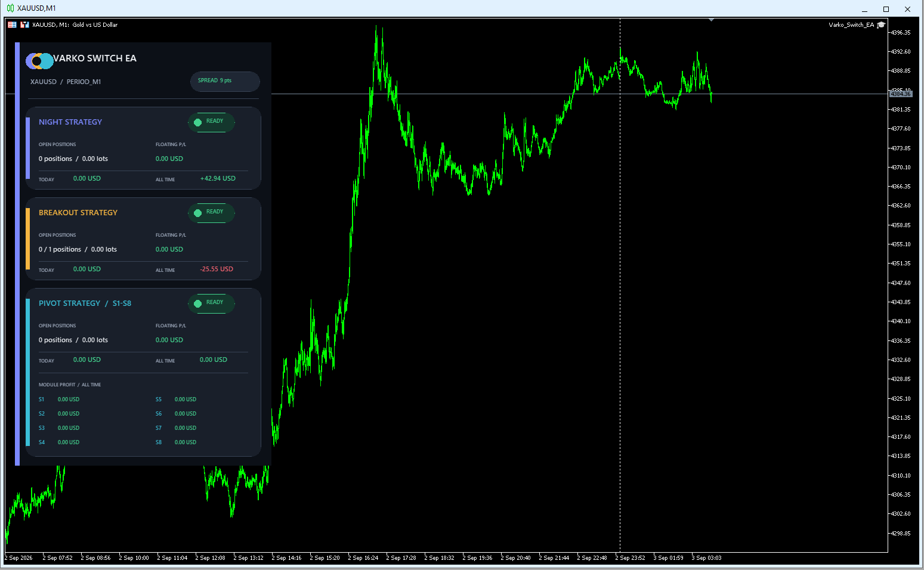Screen dimensions: 924x570
Task: Click the candlestick chart icon in title bar
Action: (x=10, y=8)
